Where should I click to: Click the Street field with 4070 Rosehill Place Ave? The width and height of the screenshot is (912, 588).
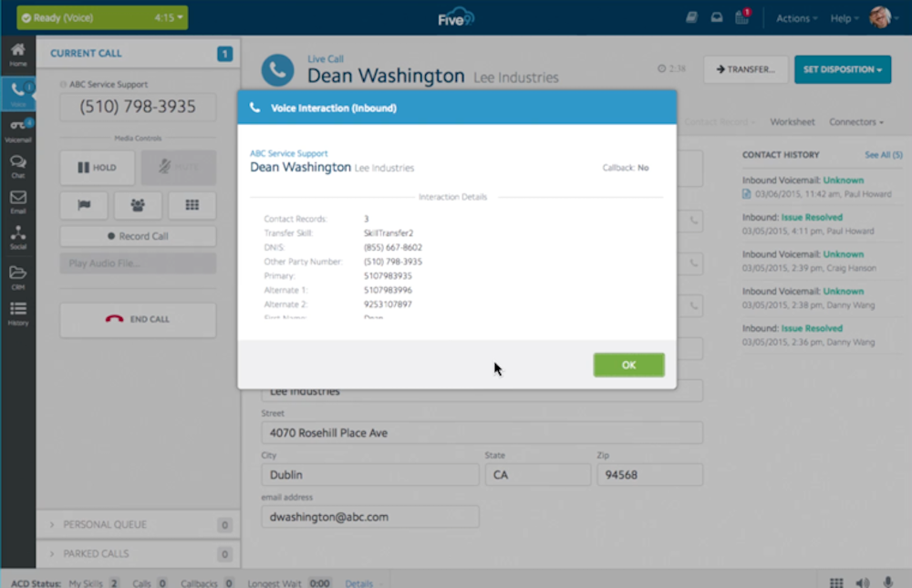coord(482,433)
